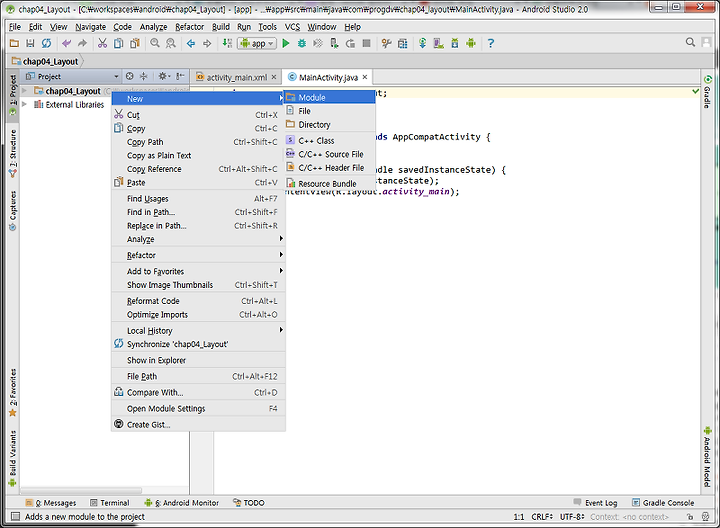Click the Find magnifier toolbar icon

coord(155,43)
